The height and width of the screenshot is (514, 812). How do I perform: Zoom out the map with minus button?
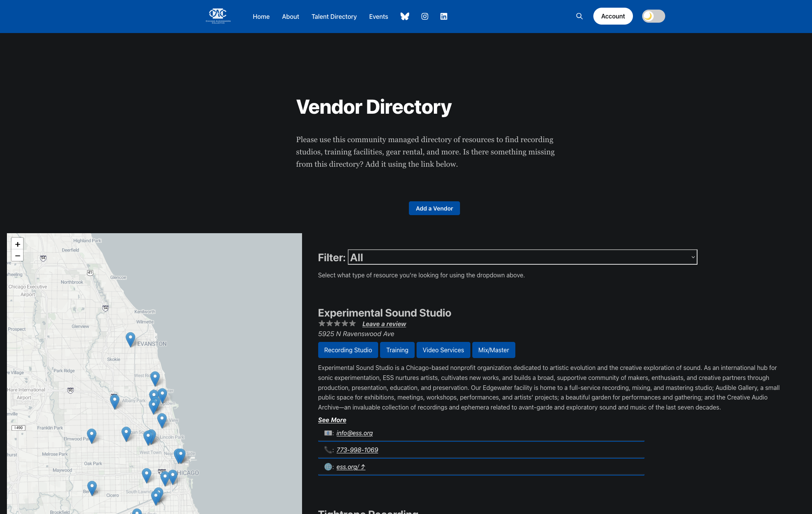[17, 255]
